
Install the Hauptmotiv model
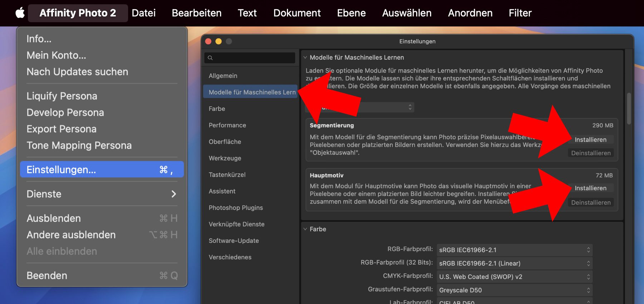pyautogui.click(x=590, y=188)
